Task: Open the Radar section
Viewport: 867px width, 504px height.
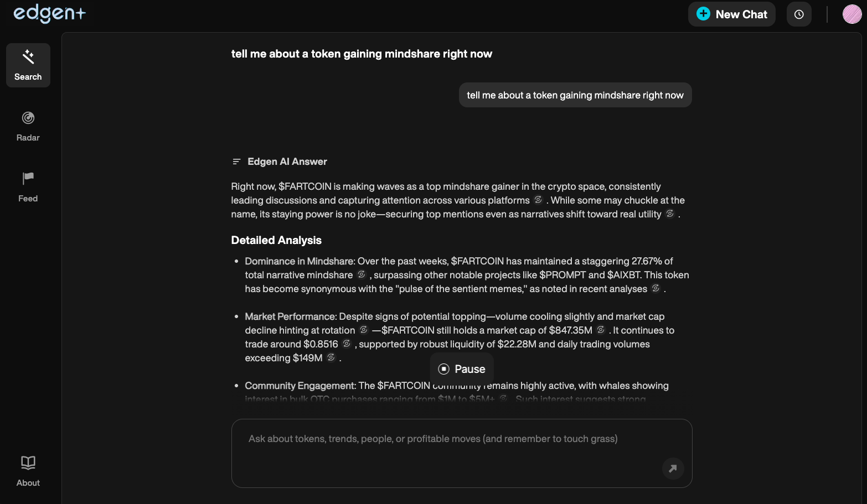Action: pyautogui.click(x=28, y=126)
